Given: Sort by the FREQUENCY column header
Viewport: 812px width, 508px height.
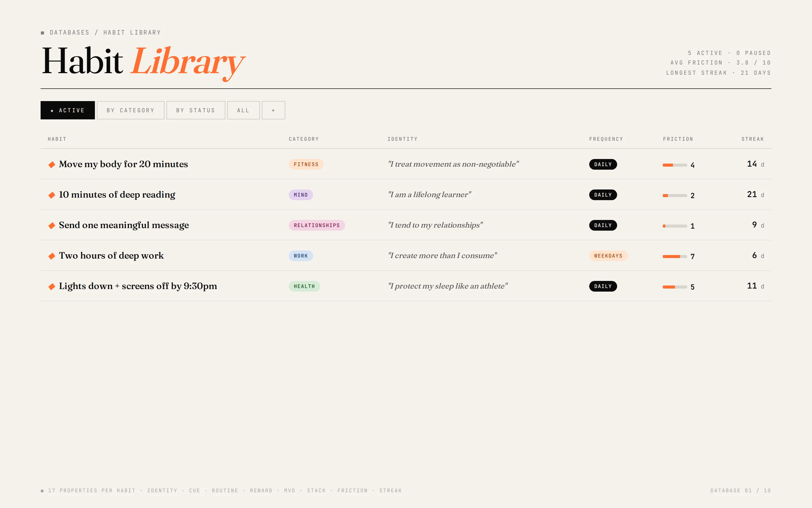Looking at the screenshot, I should click(606, 139).
